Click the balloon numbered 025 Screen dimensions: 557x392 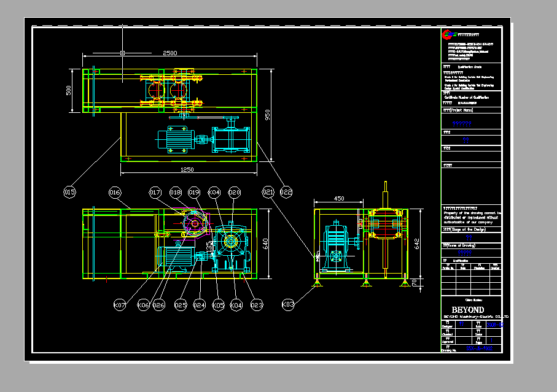click(x=181, y=304)
